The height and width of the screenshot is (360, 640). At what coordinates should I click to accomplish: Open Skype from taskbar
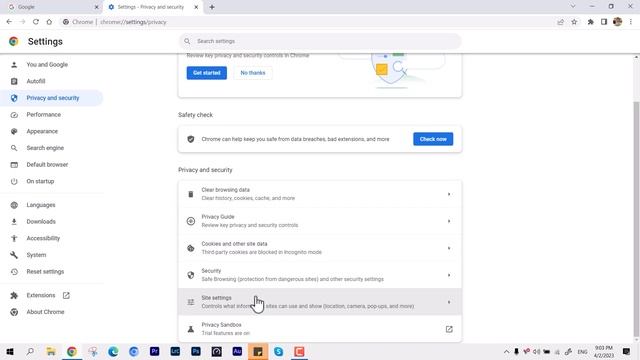[x=279, y=351]
